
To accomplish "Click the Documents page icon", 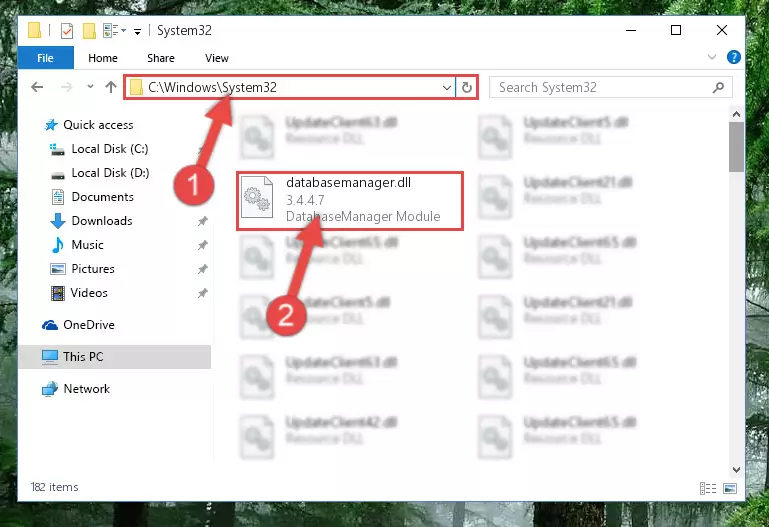I will 58,197.
